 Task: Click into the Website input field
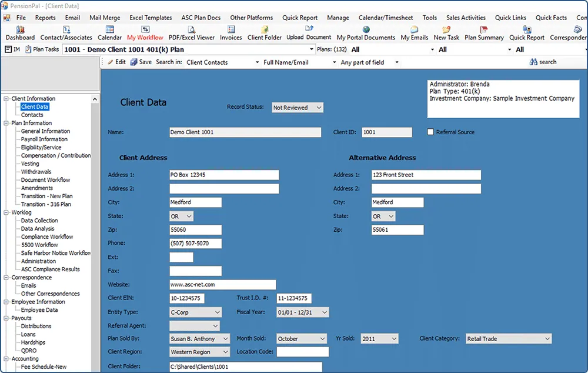point(222,285)
